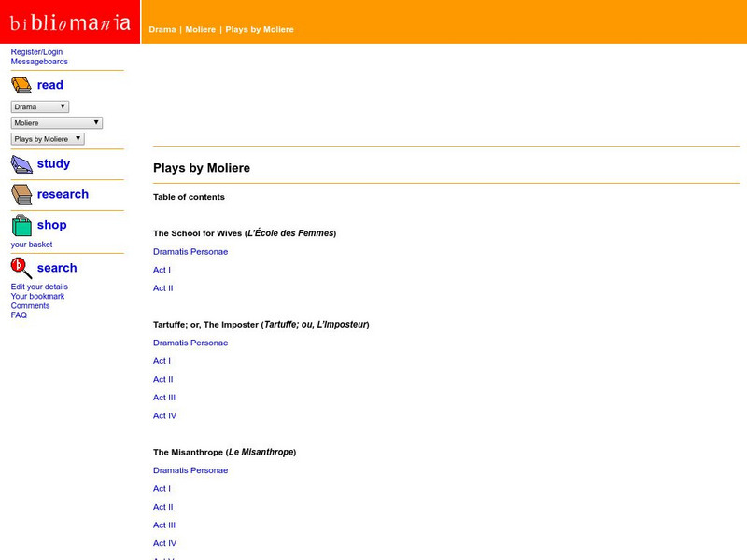Viewport: 747px width, 560px height.
Task: Click the brown book research icon
Action: pos(21,195)
